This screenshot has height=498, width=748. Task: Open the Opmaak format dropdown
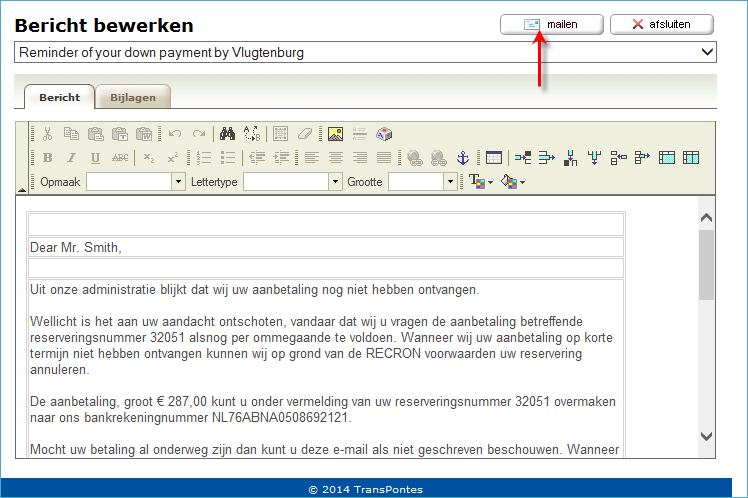tap(179, 182)
